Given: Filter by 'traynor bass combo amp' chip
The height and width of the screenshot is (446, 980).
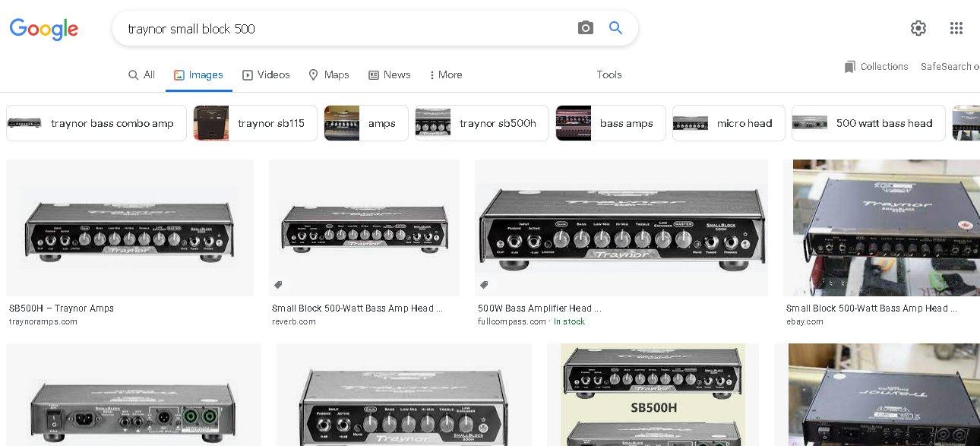Looking at the screenshot, I should coord(96,123).
